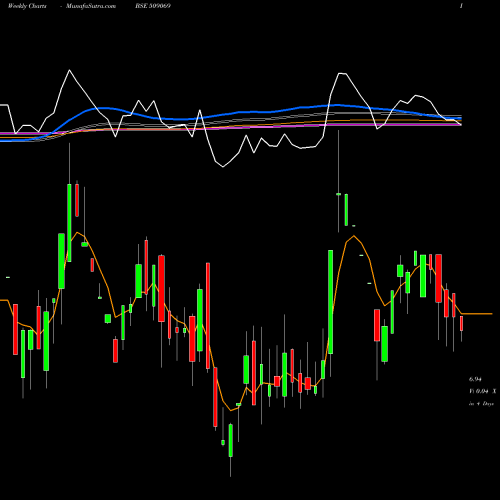Click the "6.94" price value
The image size is (500, 500).
[475, 379]
